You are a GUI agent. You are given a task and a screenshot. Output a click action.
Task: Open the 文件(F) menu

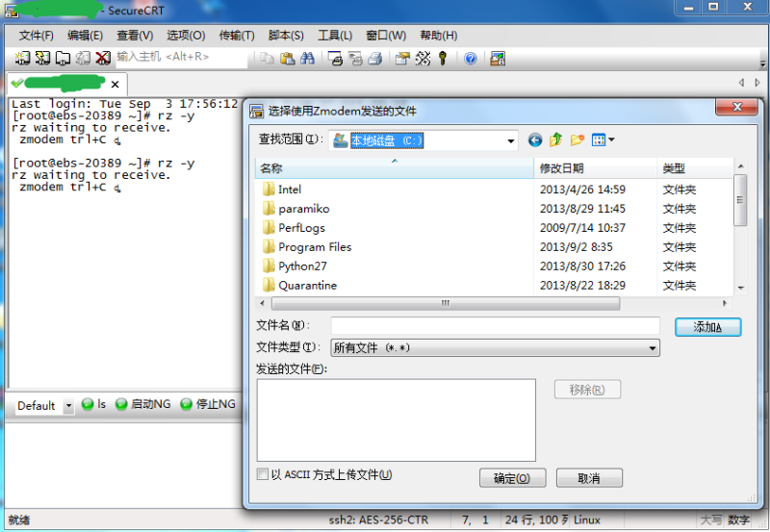[37, 36]
